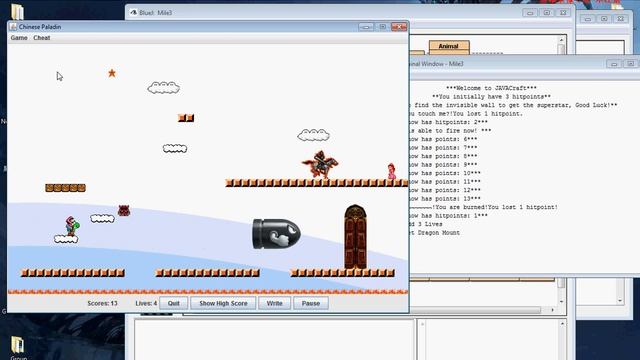Open the top-left desktop folder icon
Image resolution: width=640 pixels, height=360 pixels.
click(17, 11)
